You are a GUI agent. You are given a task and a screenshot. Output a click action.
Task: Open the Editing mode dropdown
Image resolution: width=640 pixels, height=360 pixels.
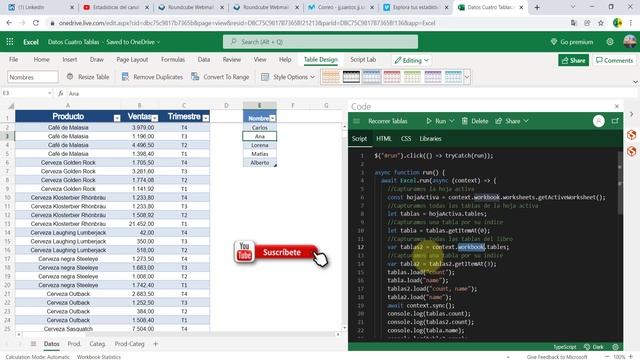411,60
